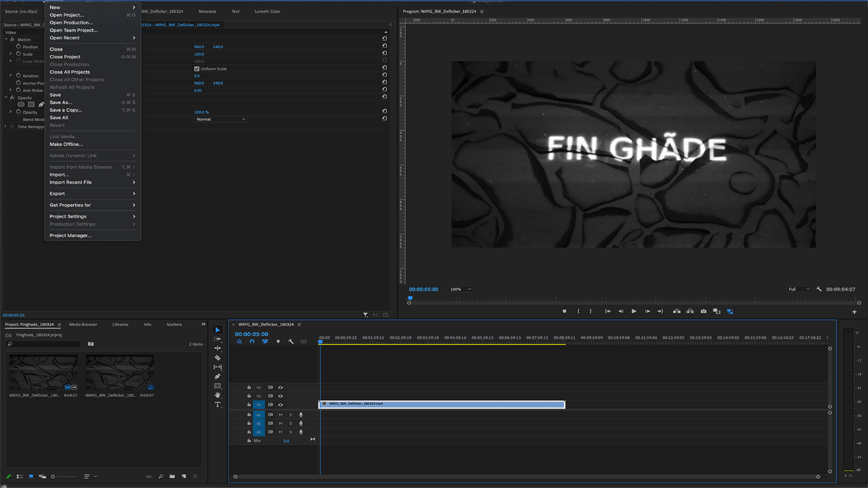The image size is (868, 488).
Task: Open the Program monitor zoom level dropdown
Action: pos(460,289)
